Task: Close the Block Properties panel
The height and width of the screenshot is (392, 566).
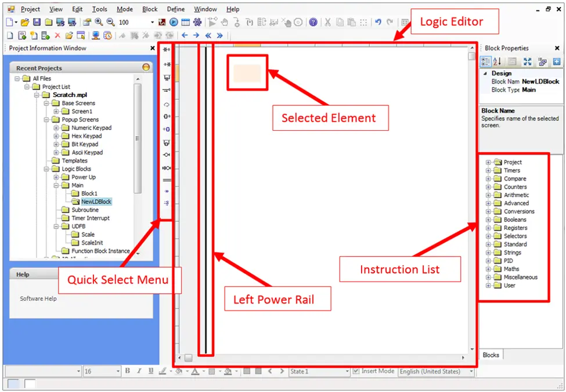Action: 557,48
